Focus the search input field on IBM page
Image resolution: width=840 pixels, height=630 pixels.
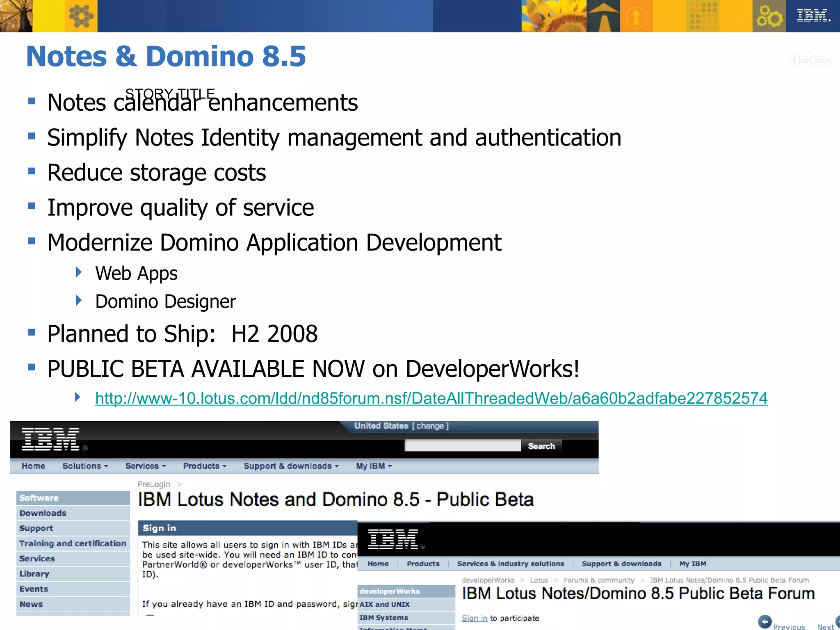[x=463, y=446]
